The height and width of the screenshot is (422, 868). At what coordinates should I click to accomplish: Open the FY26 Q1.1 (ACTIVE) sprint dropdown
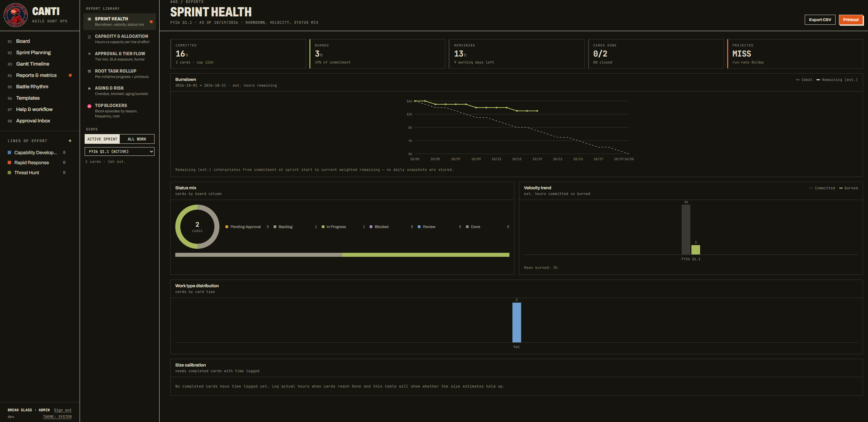pos(120,151)
